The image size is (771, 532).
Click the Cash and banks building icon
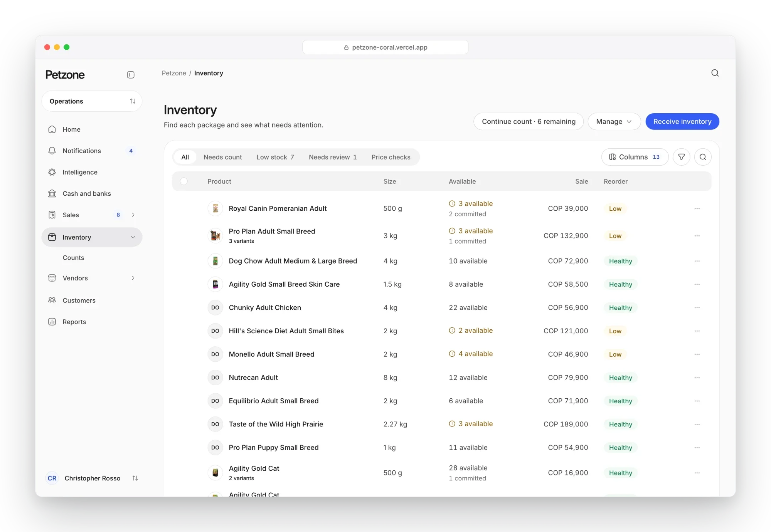click(52, 193)
